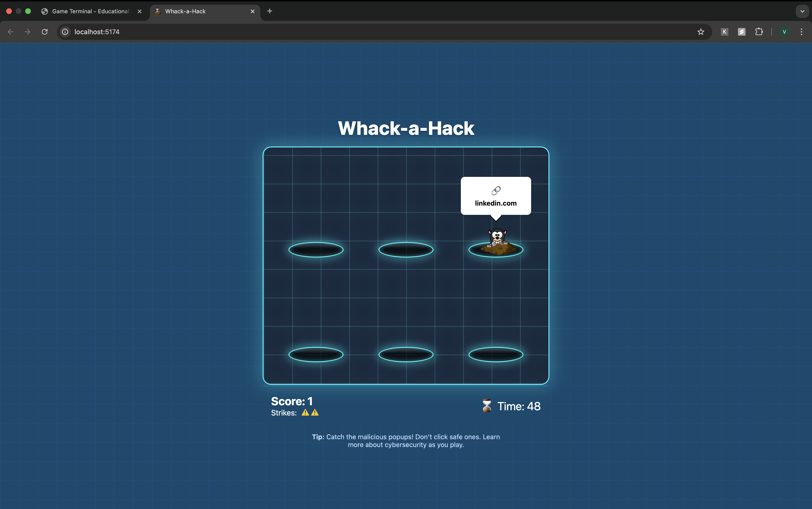Open the Chrome profile avatar V
Image resolution: width=812 pixels, height=509 pixels.
click(x=784, y=32)
